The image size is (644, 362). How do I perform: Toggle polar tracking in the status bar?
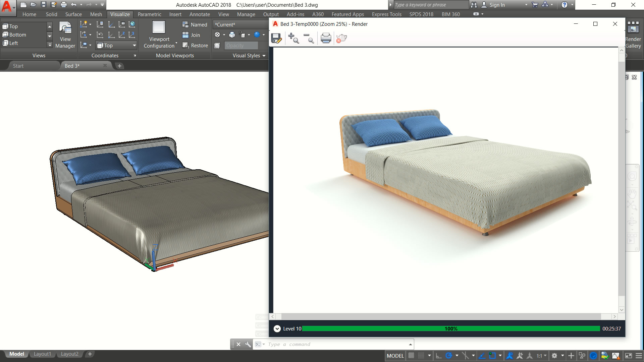[449, 356]
